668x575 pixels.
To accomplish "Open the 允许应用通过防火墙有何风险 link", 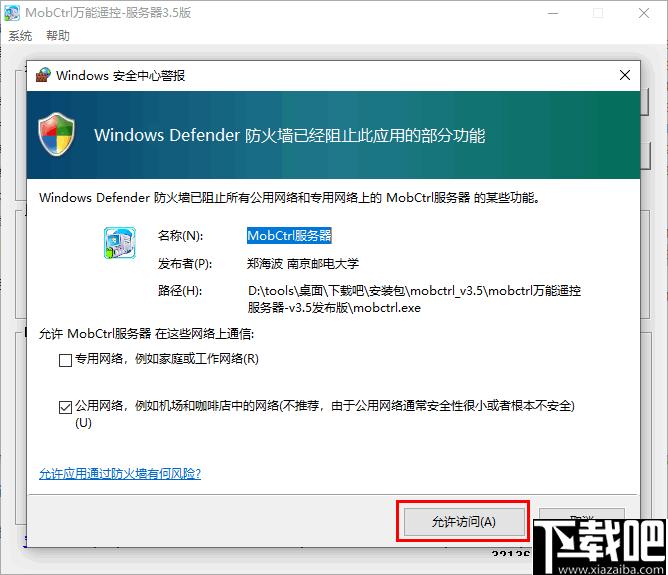I will click(120, 474).
